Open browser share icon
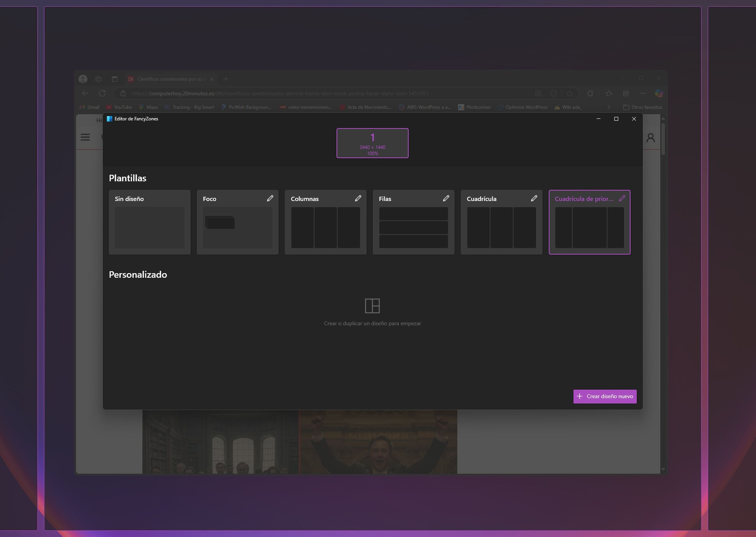Image resolution: width=756 pixels, height=537 pixels. [x=626, y=93]
